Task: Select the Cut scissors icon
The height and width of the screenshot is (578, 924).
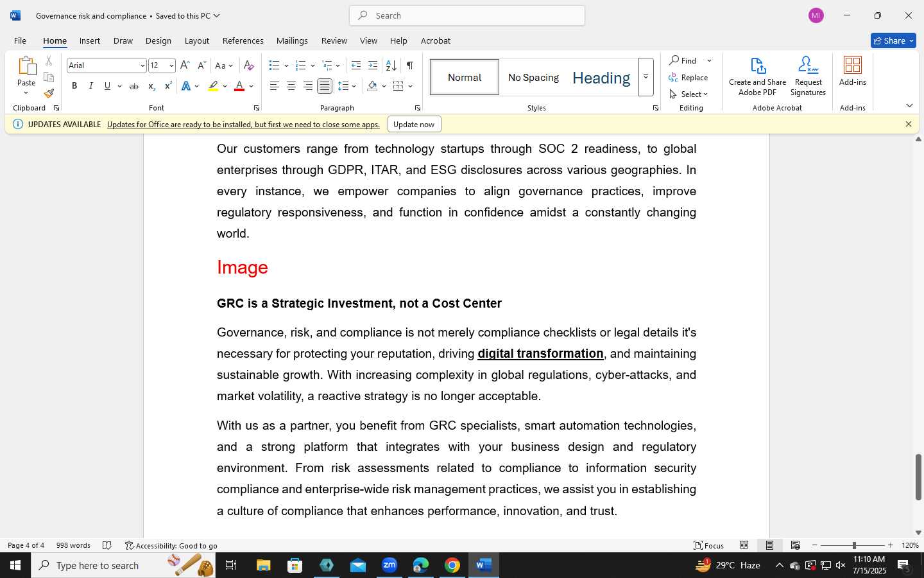Action: [49, 61]
